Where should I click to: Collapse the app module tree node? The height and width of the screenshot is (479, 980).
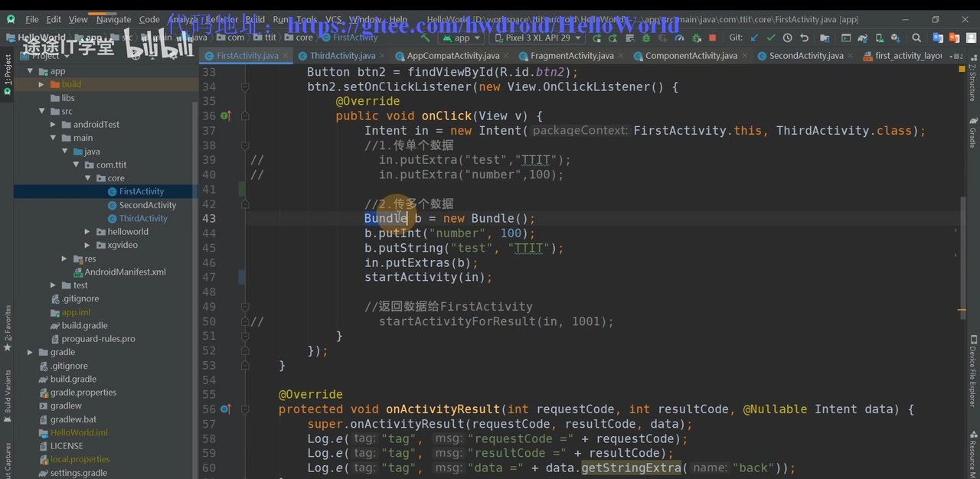31,71
